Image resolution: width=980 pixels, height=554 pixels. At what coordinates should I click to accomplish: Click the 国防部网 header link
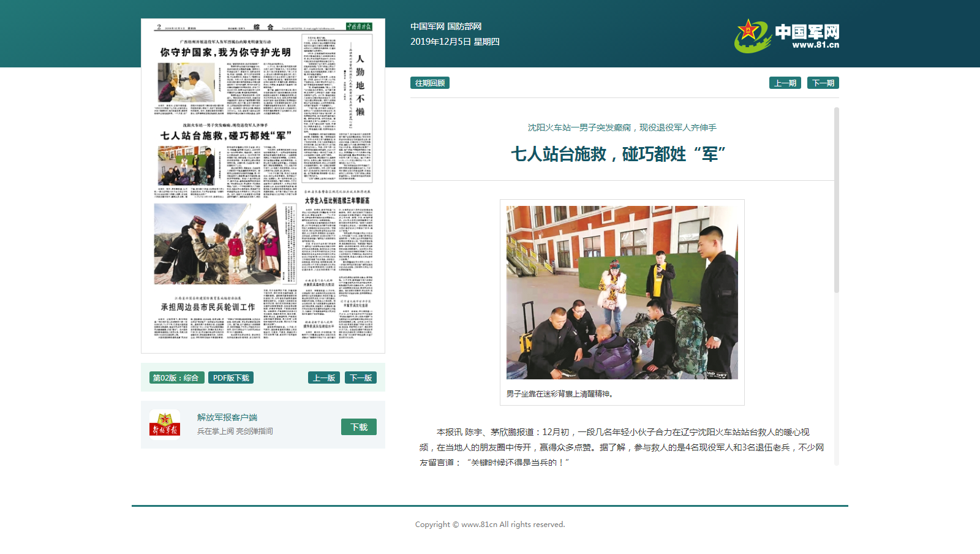pyautogui.click(x=464, y=26)
